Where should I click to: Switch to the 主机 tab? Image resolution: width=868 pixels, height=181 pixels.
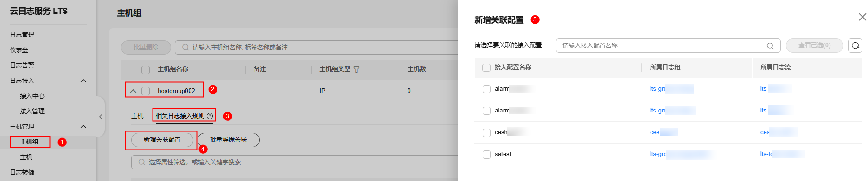tap(137, 116)
